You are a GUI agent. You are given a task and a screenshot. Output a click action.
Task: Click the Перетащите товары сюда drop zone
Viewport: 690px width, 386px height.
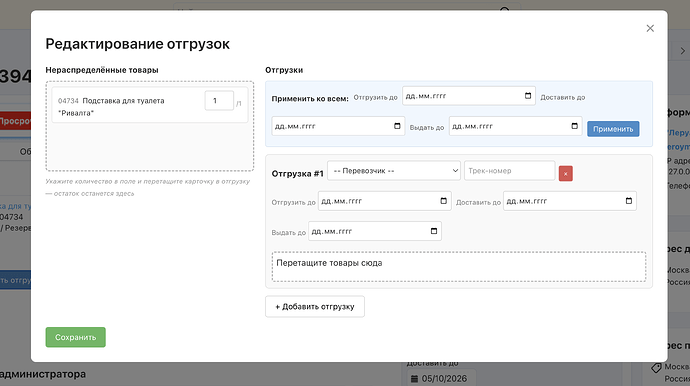point(459,267)
